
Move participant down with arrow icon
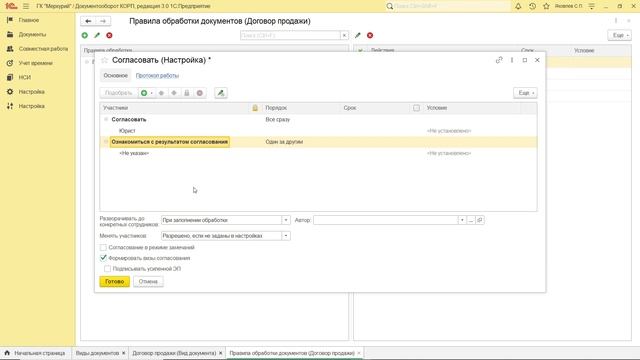(174, 93)
